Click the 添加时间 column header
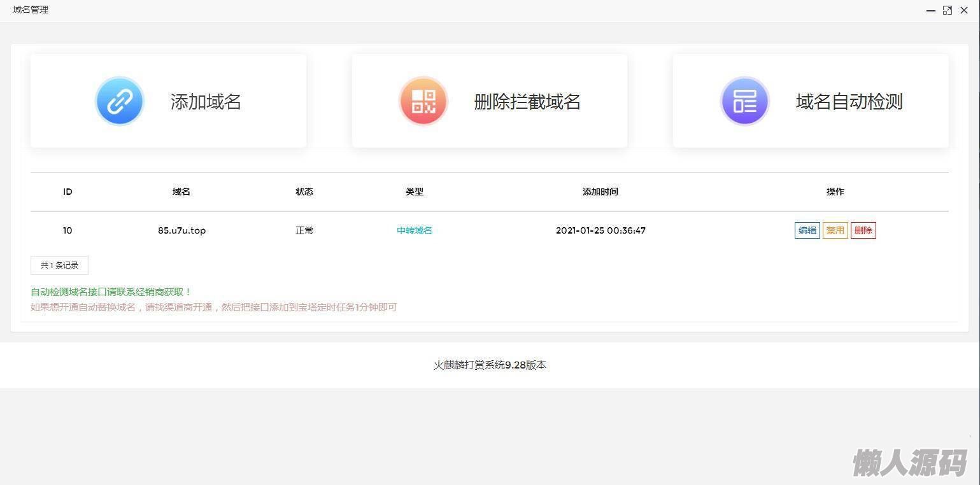 coord(600,192)
